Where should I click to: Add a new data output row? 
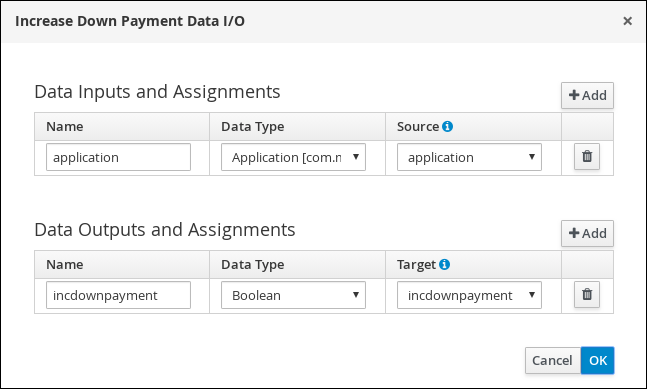pyautogui.click(x=587, y=233)
